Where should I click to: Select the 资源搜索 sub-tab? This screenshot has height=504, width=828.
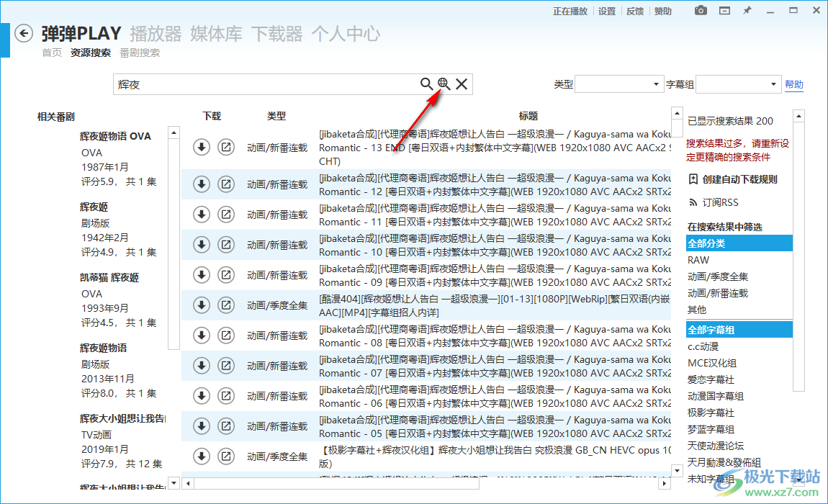[x=91, y=53]
